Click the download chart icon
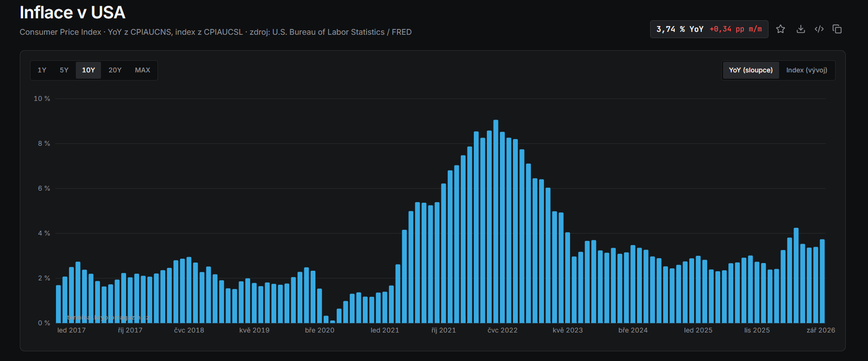This screenshot has height=361, width=868. pyautogui.click(x=800, y=29)
